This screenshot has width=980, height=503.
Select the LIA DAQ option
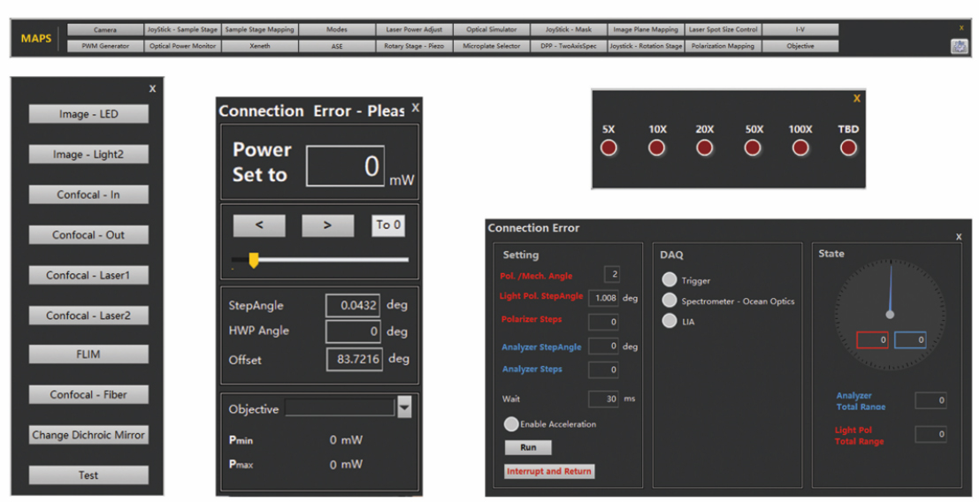coord(670,321)
